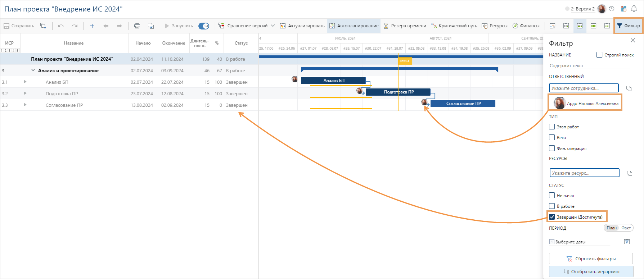Uncheck Завершен (Достигнута) status filter
This screenshot has height=279, width=644.
tap(552, 217)
